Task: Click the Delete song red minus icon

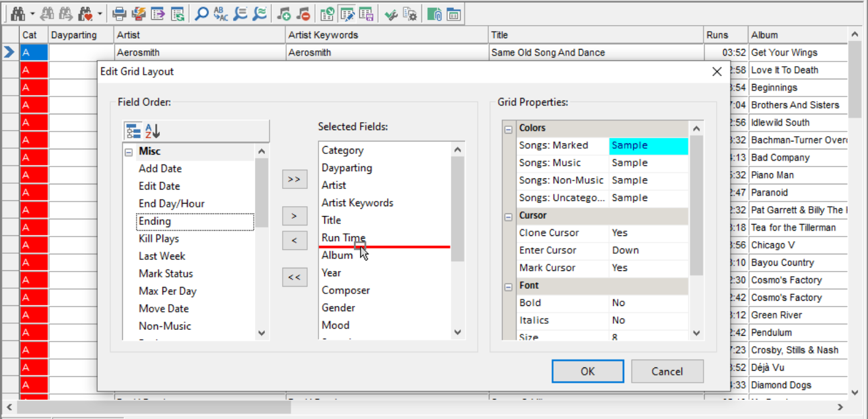Action: [303, 13]
